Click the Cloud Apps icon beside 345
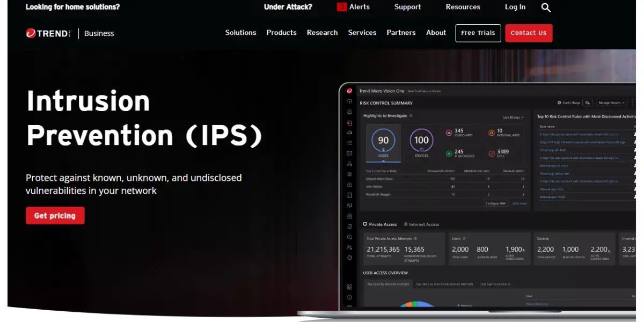 [x=449, y=133]
